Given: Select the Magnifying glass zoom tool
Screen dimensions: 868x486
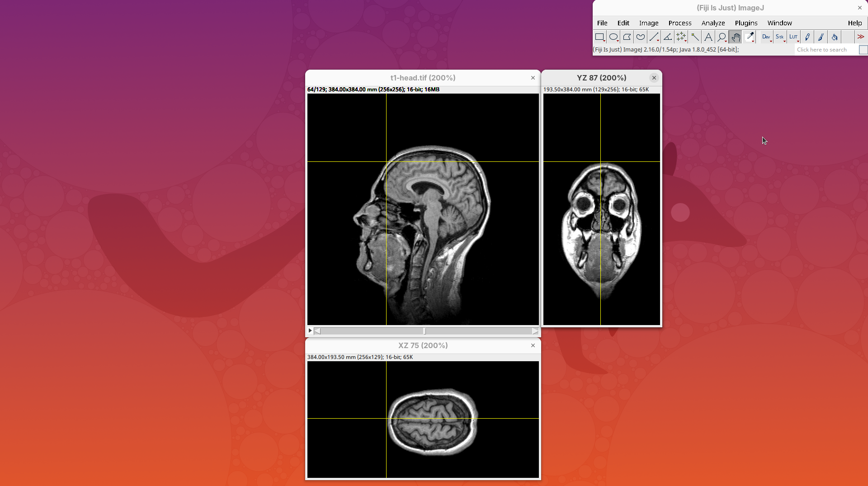Looking at the screenshot, I should (722, 37).
